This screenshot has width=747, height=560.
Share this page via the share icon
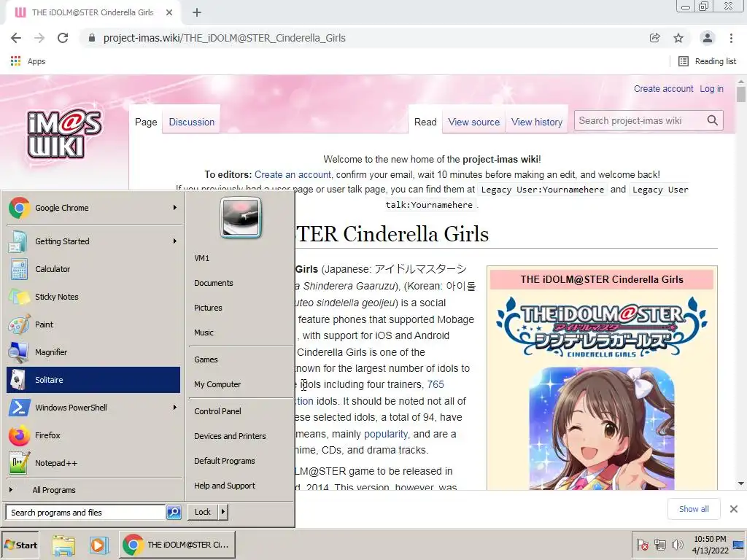coord(654,38)
